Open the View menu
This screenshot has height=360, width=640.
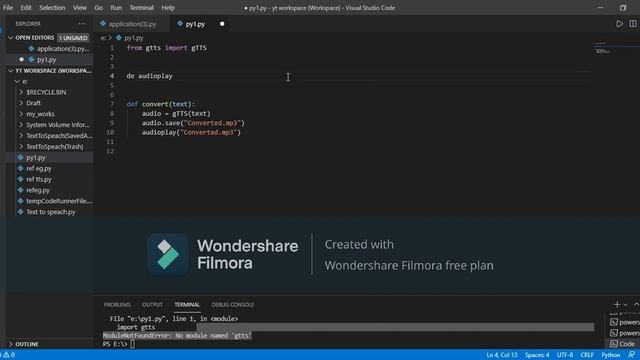click(80, 7)
